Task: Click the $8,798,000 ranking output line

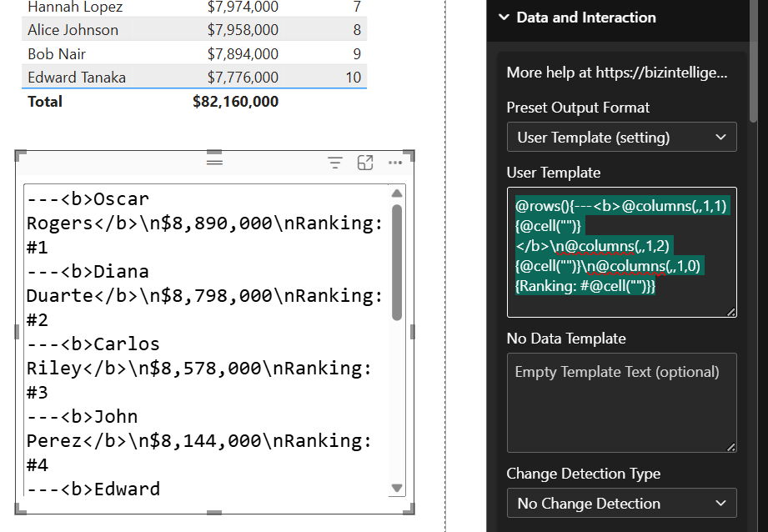Action: [205, 296]
